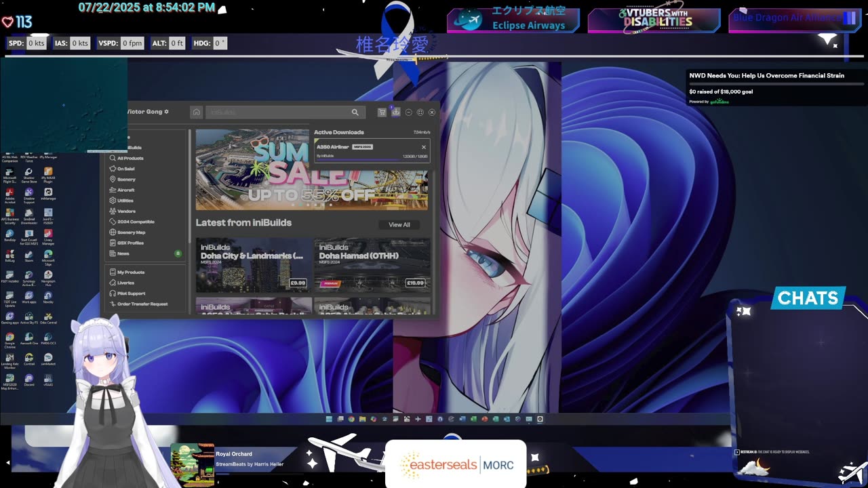
Task: Go to iniManager home page icon
Action: tap(196, 112)
